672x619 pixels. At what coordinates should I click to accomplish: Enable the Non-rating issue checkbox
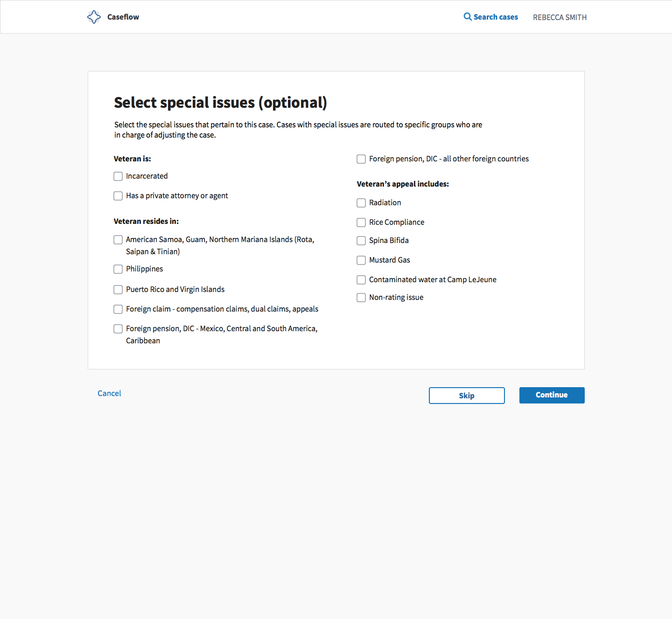click(x=361, y=298)
